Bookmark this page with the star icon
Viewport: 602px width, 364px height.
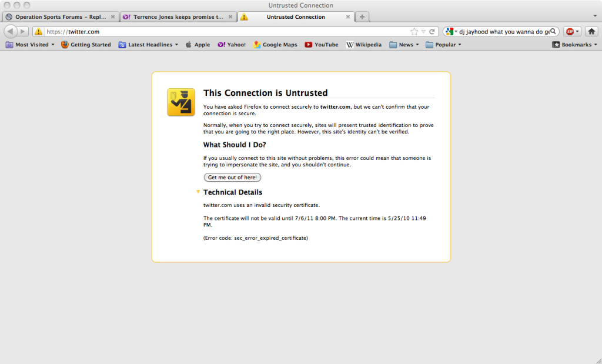(414, 32)
